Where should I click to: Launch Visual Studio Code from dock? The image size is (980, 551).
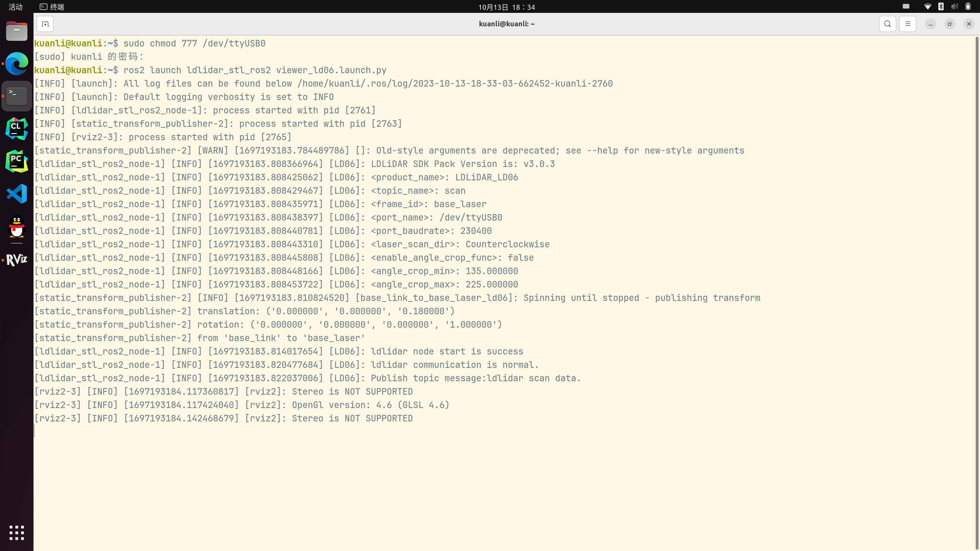tap(17, 193)
